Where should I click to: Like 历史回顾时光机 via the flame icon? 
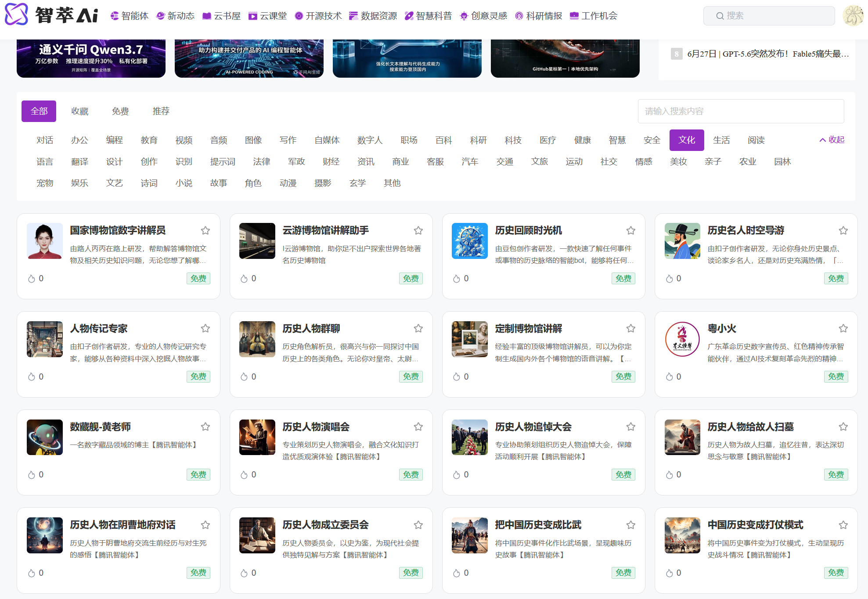(x=457, y=279)
